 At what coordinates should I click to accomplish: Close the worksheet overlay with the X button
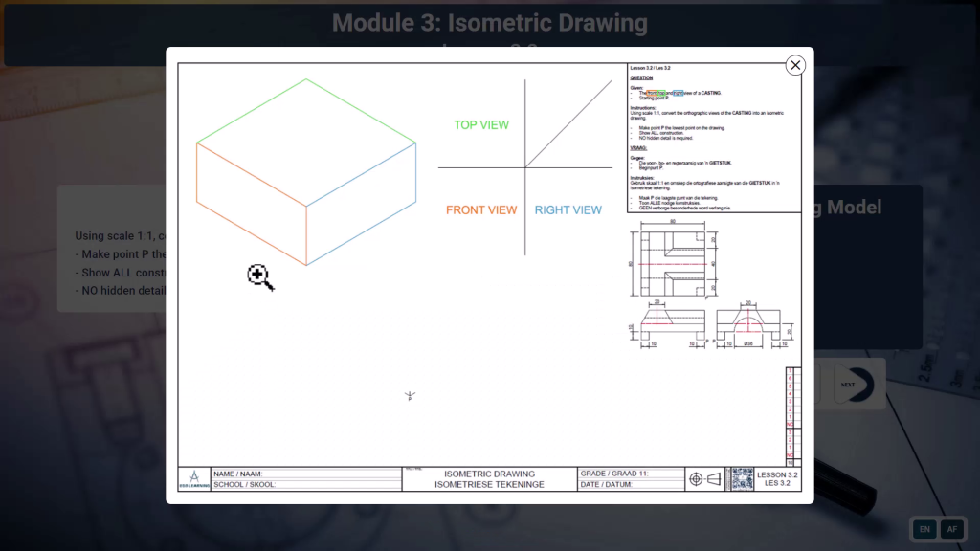point(795,65)
